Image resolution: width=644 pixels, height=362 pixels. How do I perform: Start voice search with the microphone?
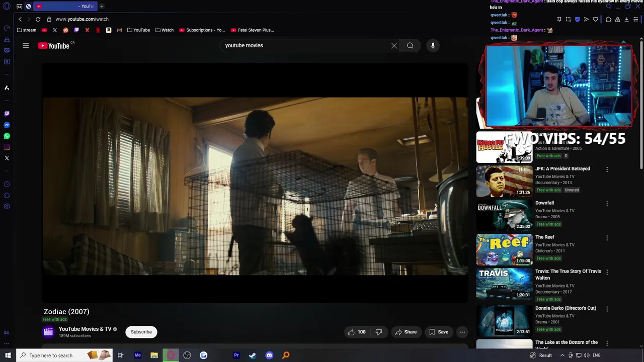433,45
